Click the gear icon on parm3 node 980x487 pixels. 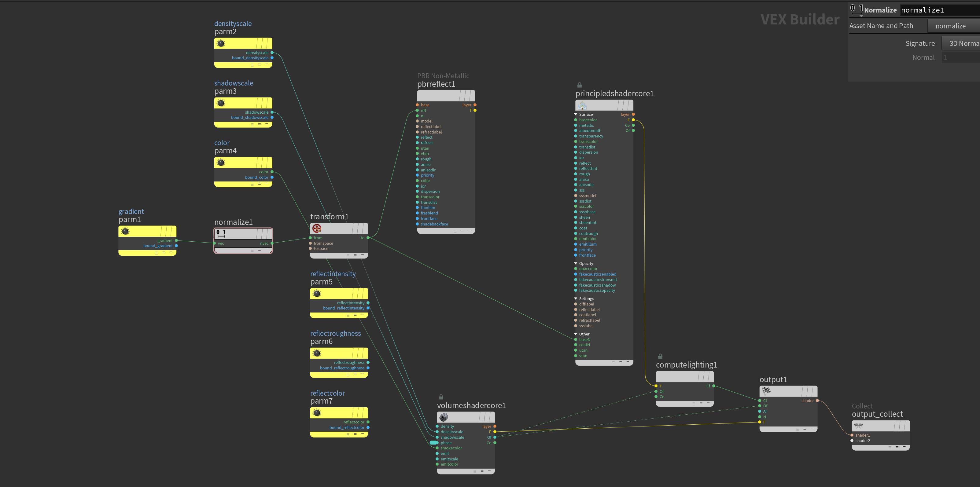point(221,103)
